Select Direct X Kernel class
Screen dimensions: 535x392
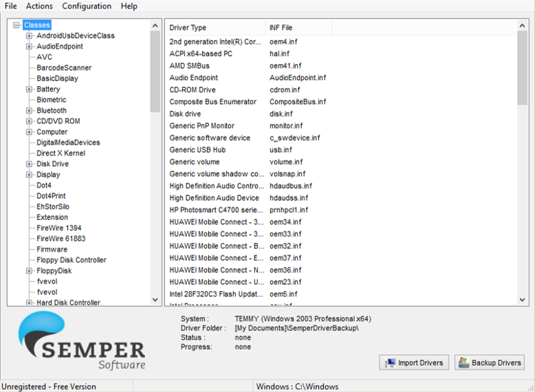coord(61,153)
